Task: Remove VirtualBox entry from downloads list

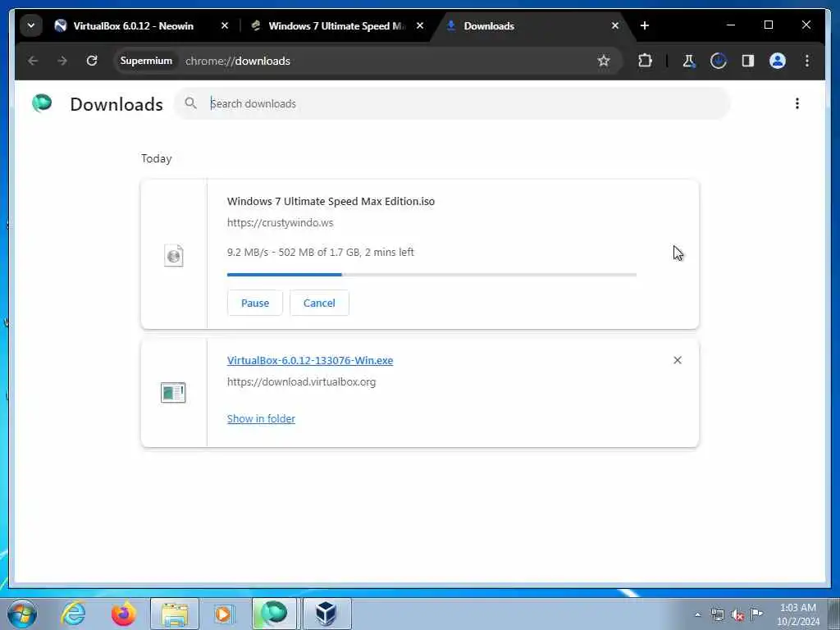Action: pos(677,360)
